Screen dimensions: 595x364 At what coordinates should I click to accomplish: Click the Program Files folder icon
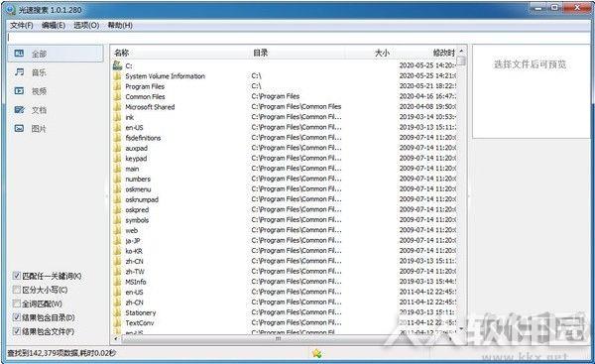(x=117, y=86)
